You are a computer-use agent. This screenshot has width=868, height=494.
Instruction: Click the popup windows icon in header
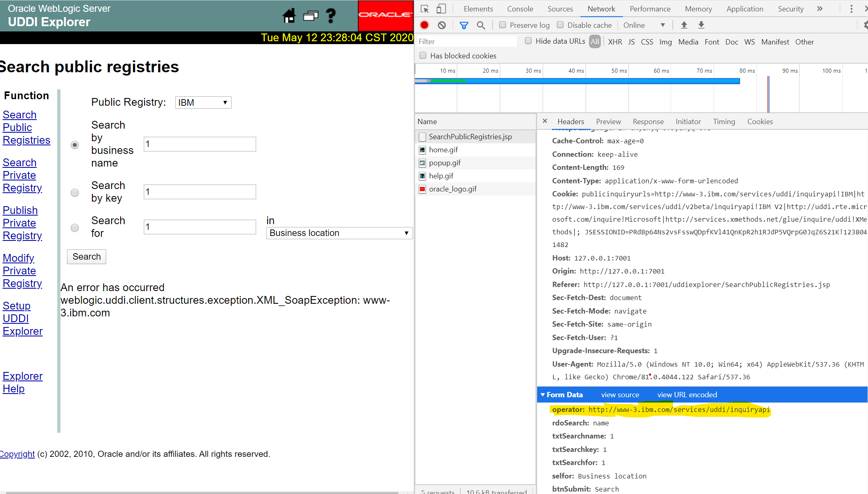pos(311,16)
